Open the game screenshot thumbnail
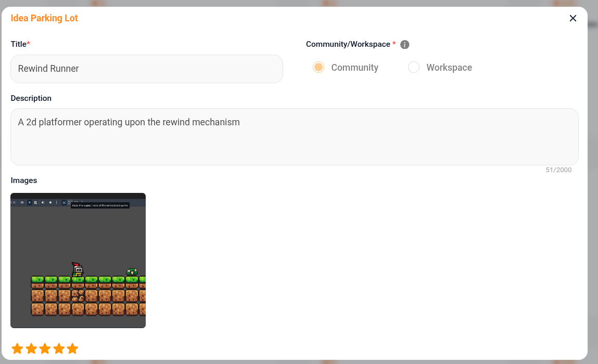This screenshot has width=598, height=364. (x=78, y=261)
